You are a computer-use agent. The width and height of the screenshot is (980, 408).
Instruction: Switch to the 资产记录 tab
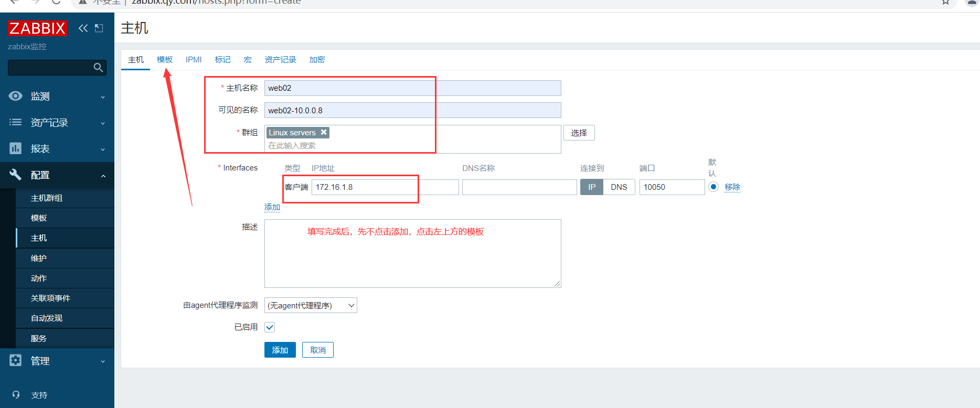(280, 60)
